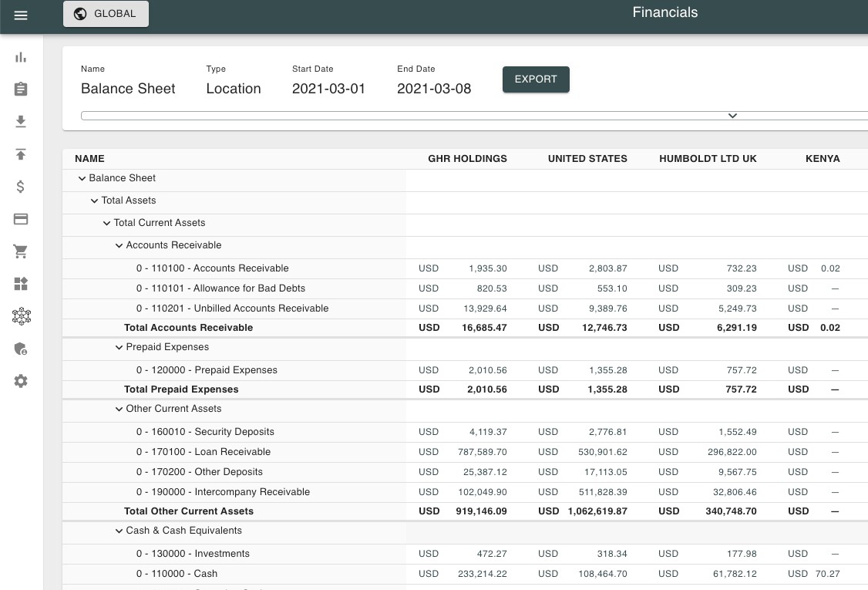This screenshot has width=868, height=590.
Task: Collapse the Balance Sheet tree node
Action: click(x=82, y=178)
